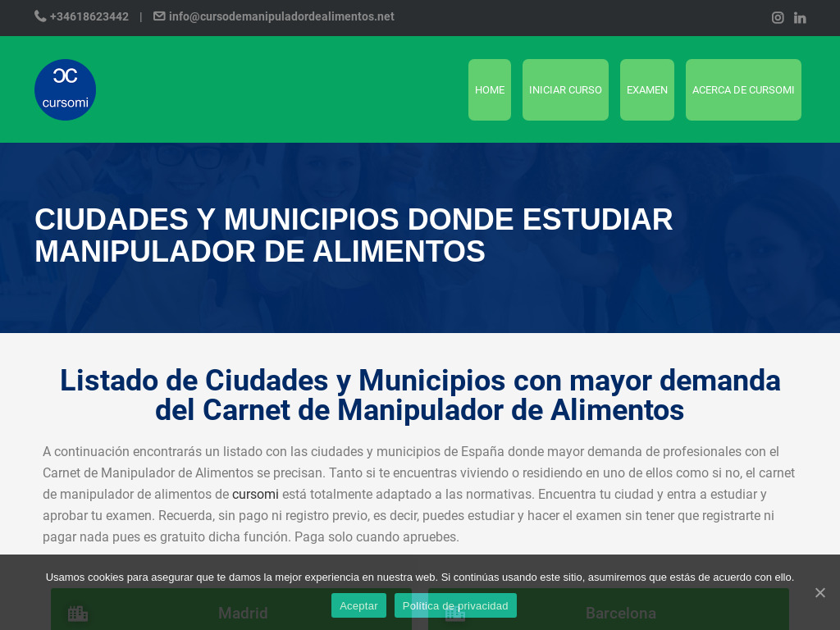Click the phone handset icon in the top bar

[39, 16]
